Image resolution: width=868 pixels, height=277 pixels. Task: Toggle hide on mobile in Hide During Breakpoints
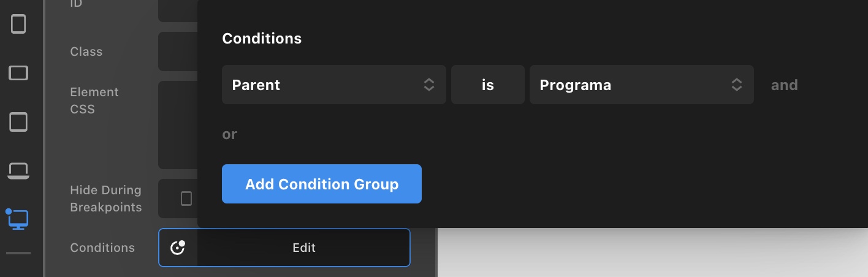pyautogui.click(x=186, y=199)
